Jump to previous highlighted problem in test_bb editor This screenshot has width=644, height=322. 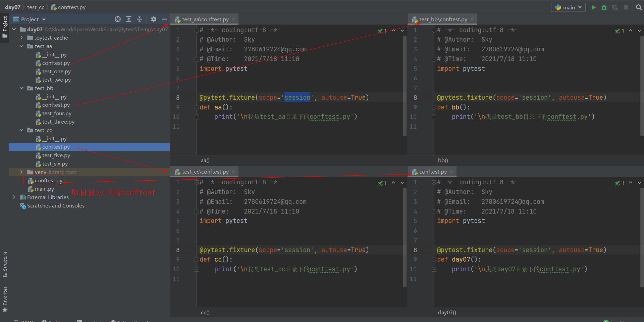pos(631,31)
